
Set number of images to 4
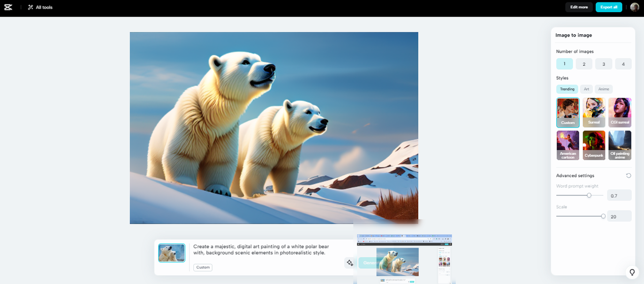[623, 64]
